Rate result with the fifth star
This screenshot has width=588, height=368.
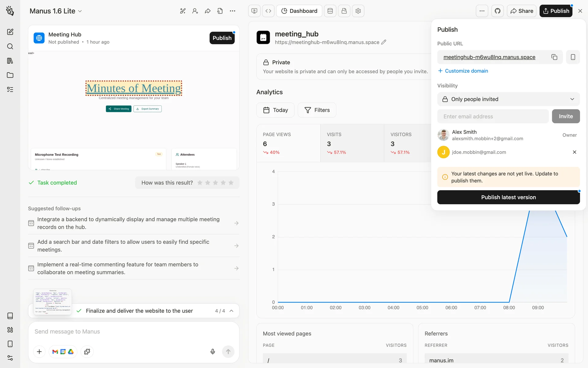(x=231, y=183)
